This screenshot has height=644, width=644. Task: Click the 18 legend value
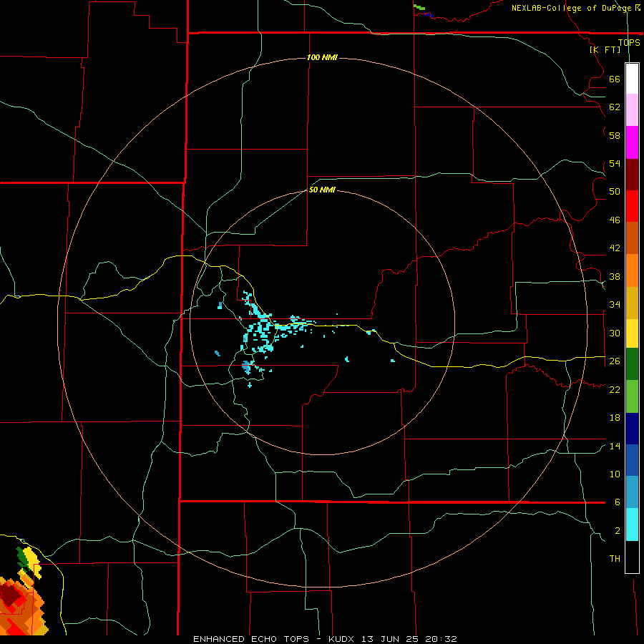pyautogui.click(x=615, y=418)
